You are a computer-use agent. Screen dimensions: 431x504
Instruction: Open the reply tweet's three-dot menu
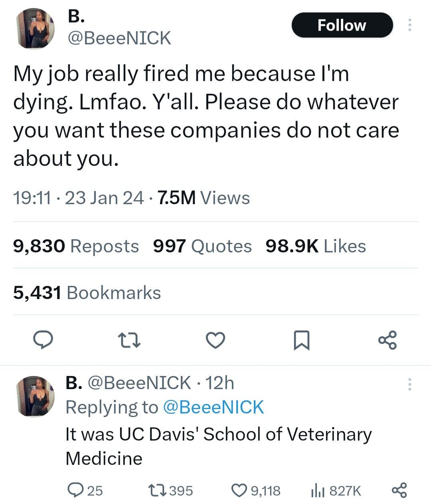point(409,384)
